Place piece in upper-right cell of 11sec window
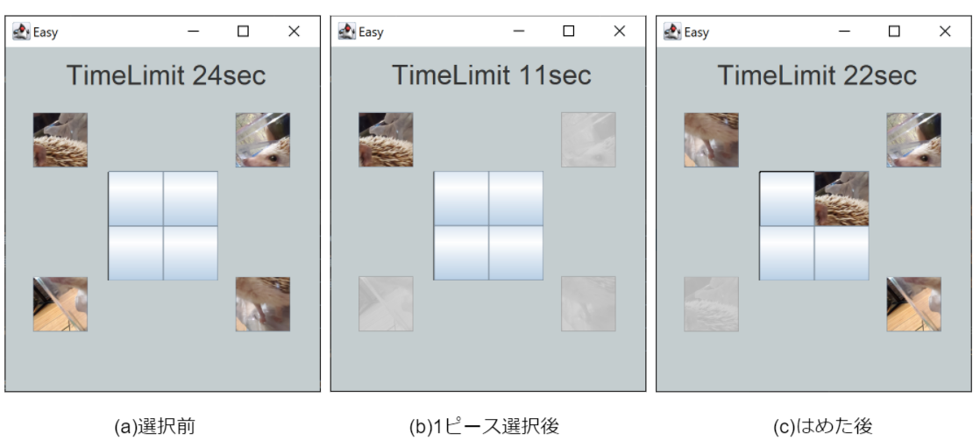The height and width of the screenshot is (440, 980). tap(516, 198)
